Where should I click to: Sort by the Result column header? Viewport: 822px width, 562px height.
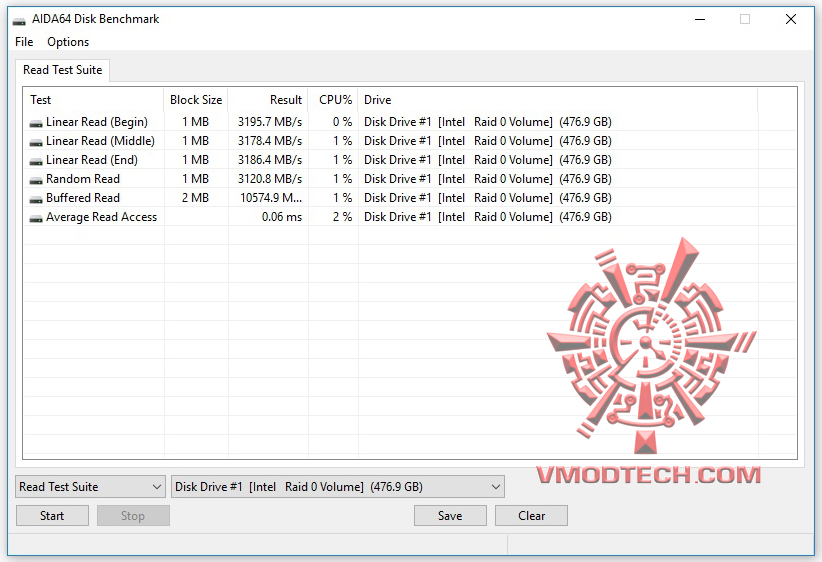[x=268, y=100]
